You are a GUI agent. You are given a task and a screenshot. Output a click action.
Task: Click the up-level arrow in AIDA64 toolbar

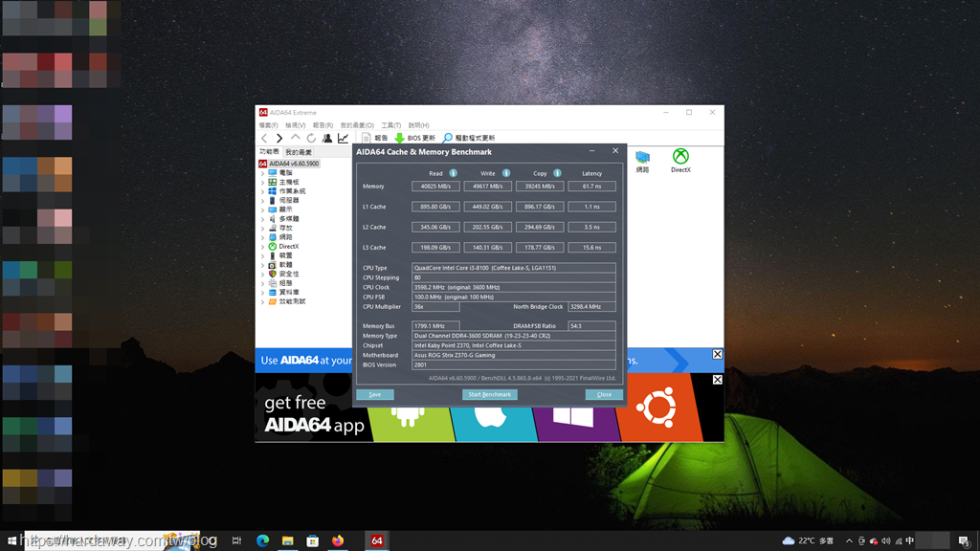[295, 138]
